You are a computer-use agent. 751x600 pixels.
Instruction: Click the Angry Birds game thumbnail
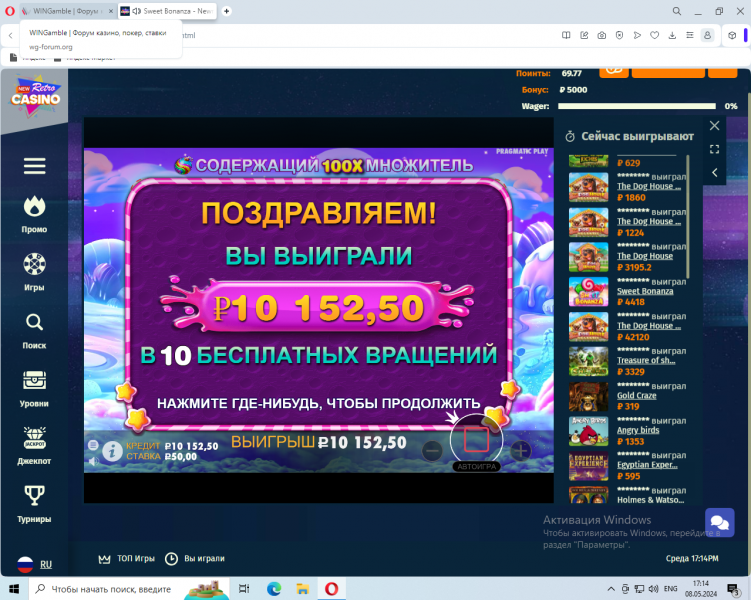point(588,431)
